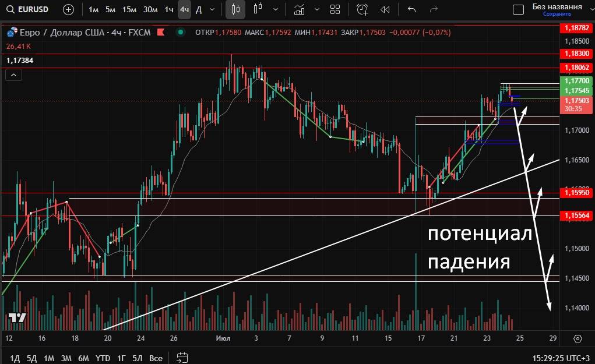Image resolution: width=595 pixels, height=364 pixels.
Task: Click timezone clock 15:29:25 UTC+3
Action: tap(561, 358)
